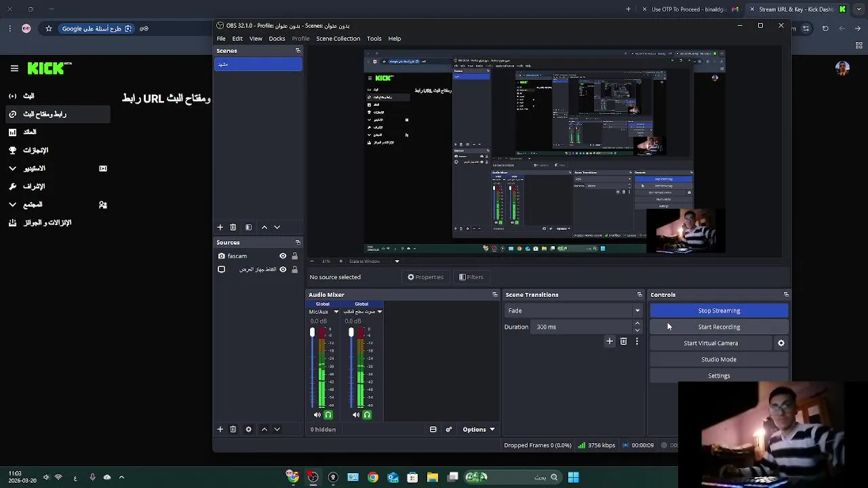Open Audio Mixer Options dropdown
Screen dimensions: 868x488
479,429
